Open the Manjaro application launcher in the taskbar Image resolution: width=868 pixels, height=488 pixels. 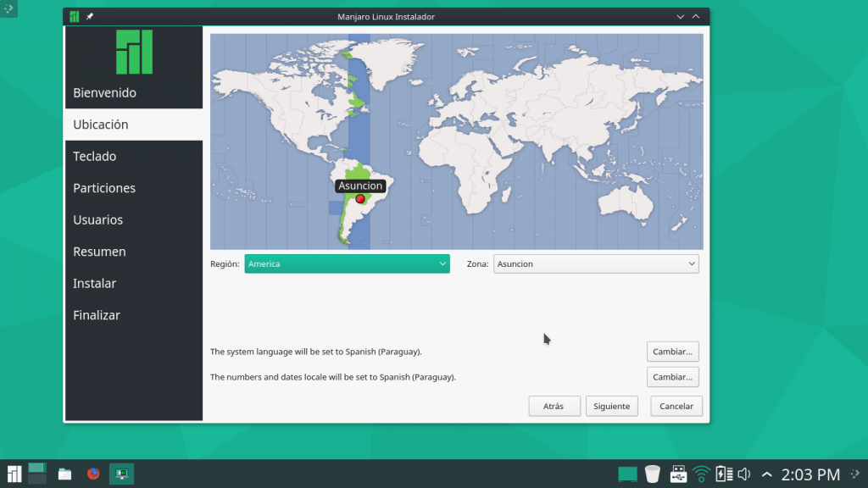coord(14,474)
